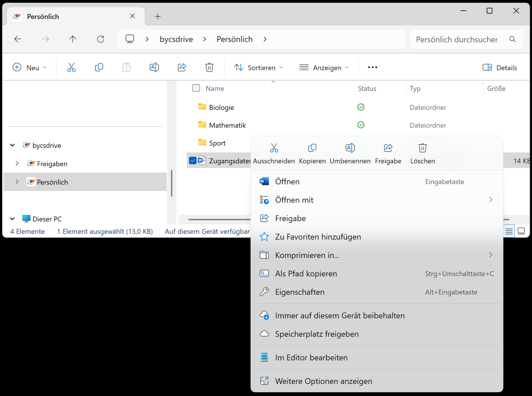This screenshot has width=532, height=396.
Task: Click Weitere Optionen anzeigen
Action: [x=323, y=381]
